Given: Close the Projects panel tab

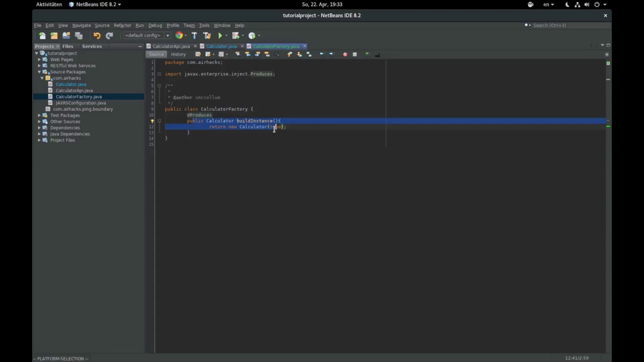Looking at the screenshot, I should pyautogui.click(x=57, y=46).
